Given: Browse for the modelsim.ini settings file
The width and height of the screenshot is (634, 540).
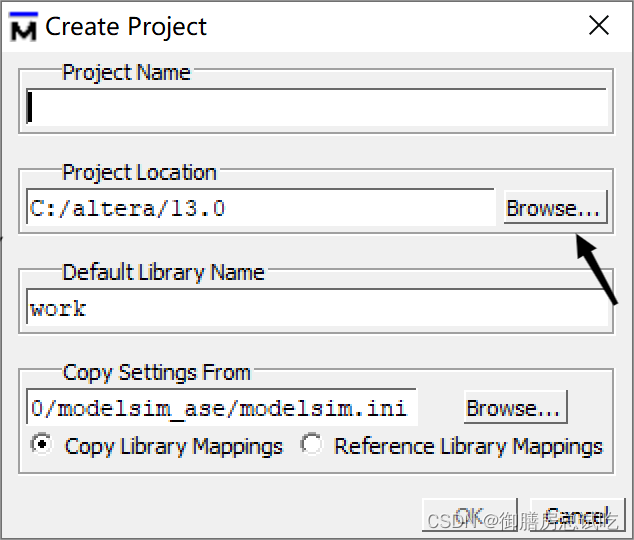Looking at the screenshot, I should [x=514, y=408].
